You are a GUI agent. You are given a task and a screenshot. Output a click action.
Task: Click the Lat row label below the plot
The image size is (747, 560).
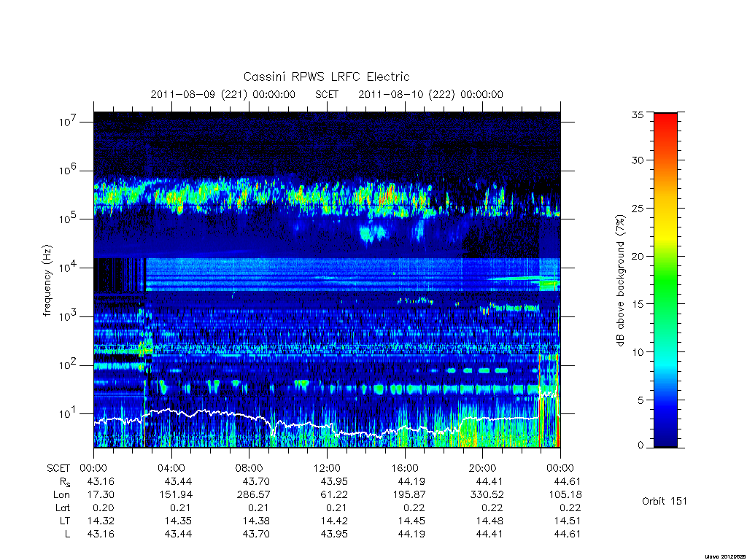(x=63, y=507)
